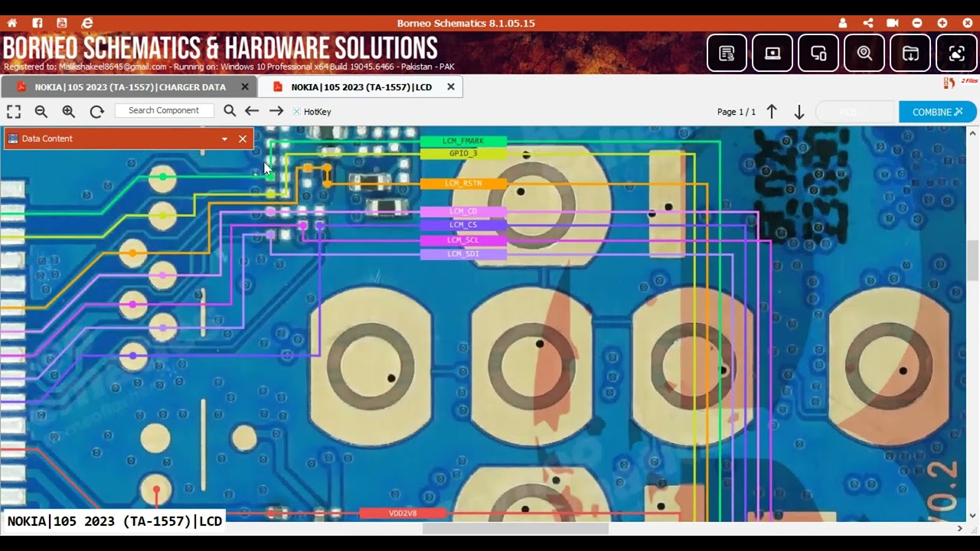Image resolution: width=980 pixels, height=551 pixels.
Task: Select the LCM_SDI net label
Action: [463, 254]
